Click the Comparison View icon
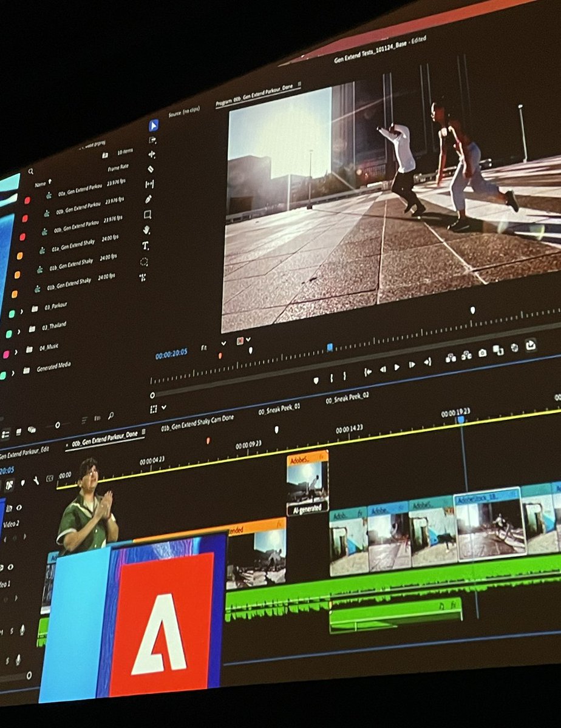The height and width of the screenshot is (728, 561). (x=498, y=350)
